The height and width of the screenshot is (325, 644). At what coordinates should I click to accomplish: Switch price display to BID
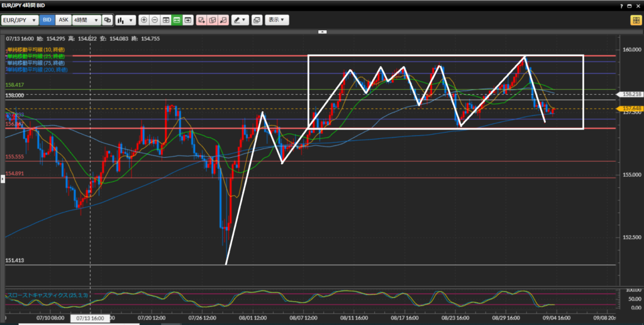[x=47, y=20]
